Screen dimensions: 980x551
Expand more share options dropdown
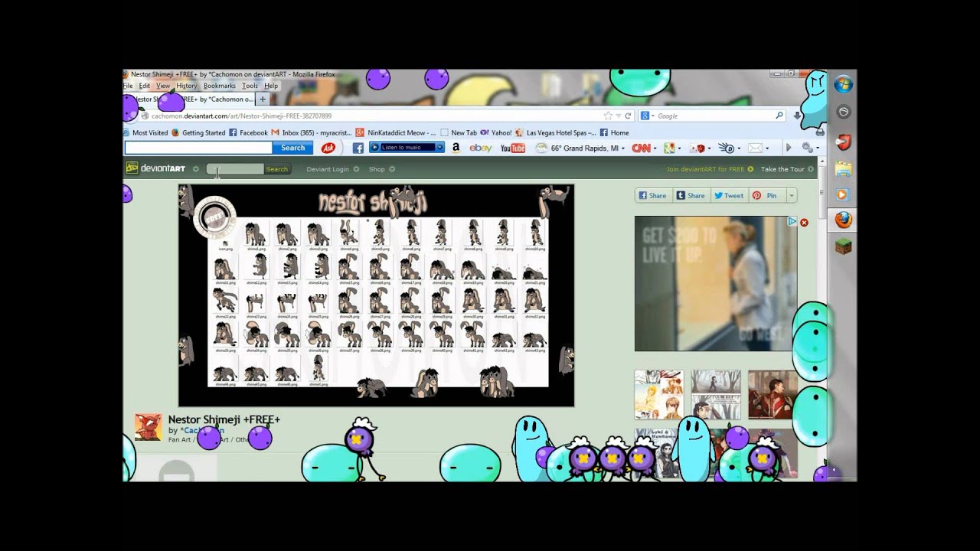(791, 195)
